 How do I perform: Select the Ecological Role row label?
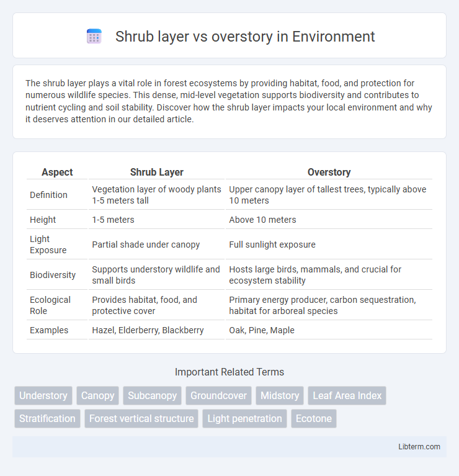(x=50, y=305)
